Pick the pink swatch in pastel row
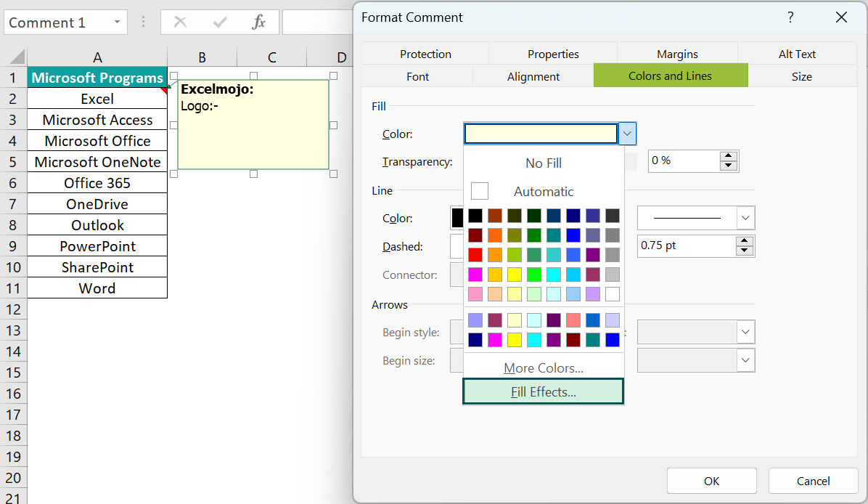Screen dimensions: 868x504 click(475, 294)
